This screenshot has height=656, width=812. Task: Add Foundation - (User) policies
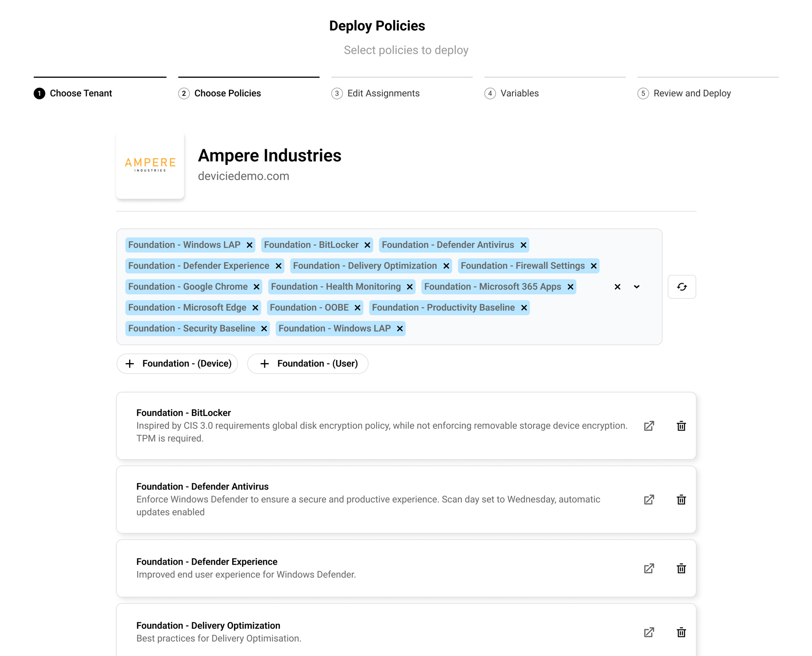click(307, 363)
